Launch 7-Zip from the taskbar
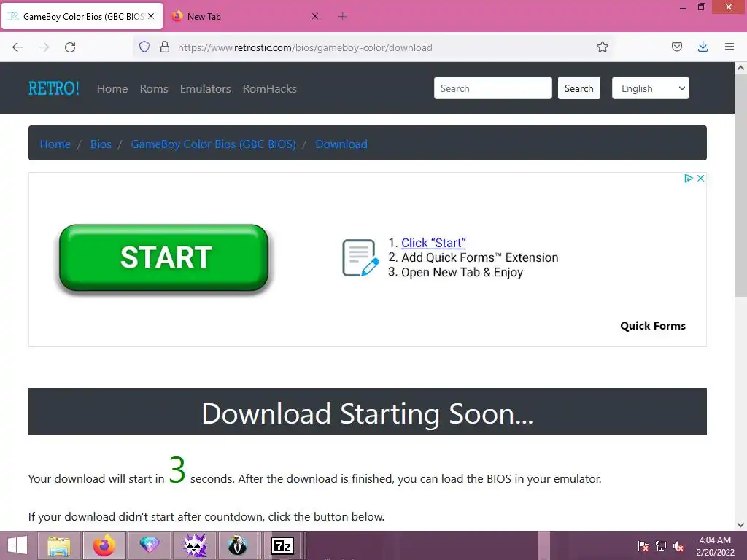This screenshot has width=747, height=560. pos(282,545)
